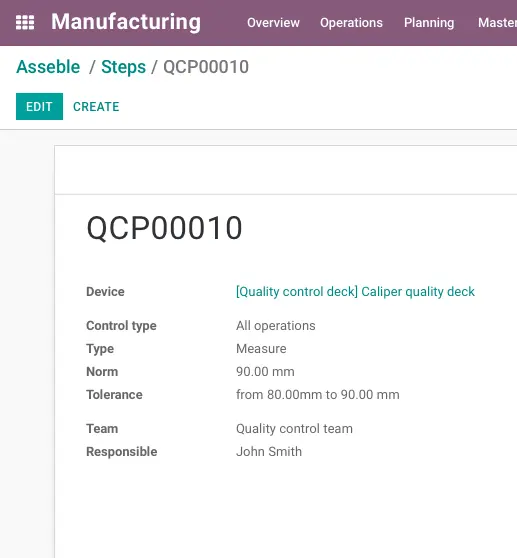517x558 pixels.
Task: Navigate to Steps breadcrumb
Action: 123,67
